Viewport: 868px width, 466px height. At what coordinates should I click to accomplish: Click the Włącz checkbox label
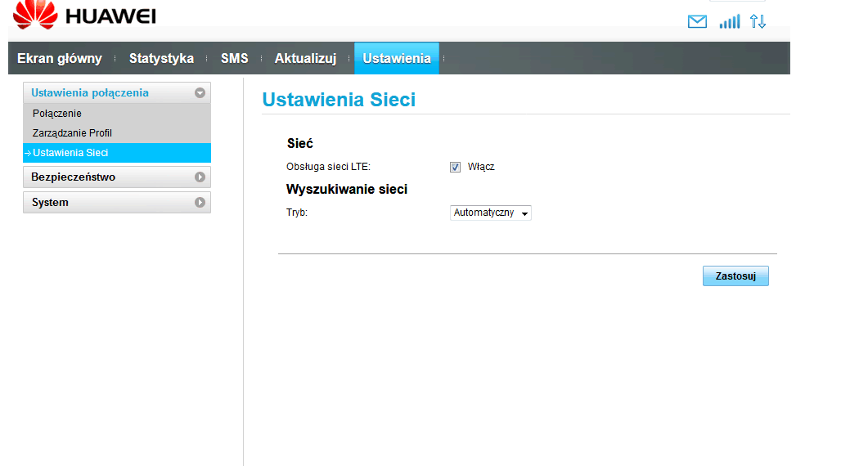click(481, 167)
